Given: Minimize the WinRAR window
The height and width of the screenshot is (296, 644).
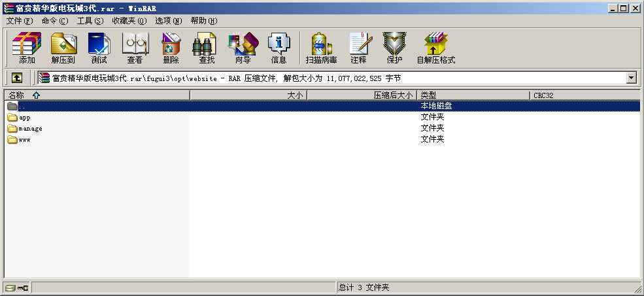Looking at the screenshot, I should point(614,8).
